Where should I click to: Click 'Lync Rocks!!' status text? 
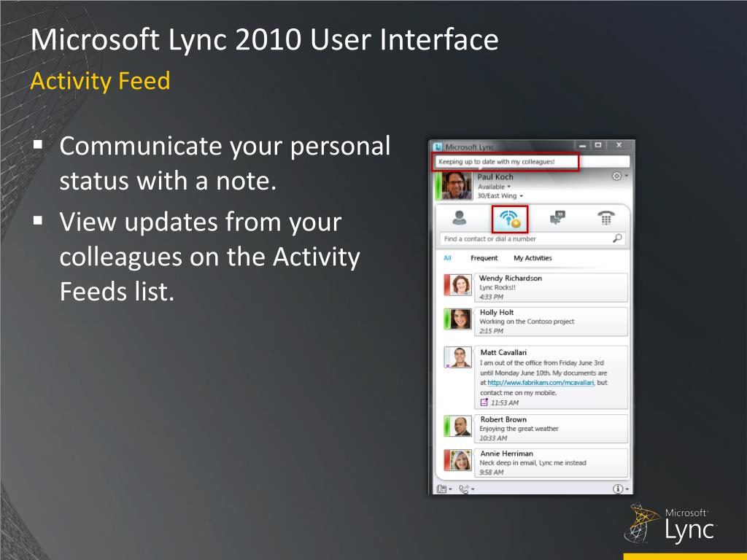tap(497, 287)
